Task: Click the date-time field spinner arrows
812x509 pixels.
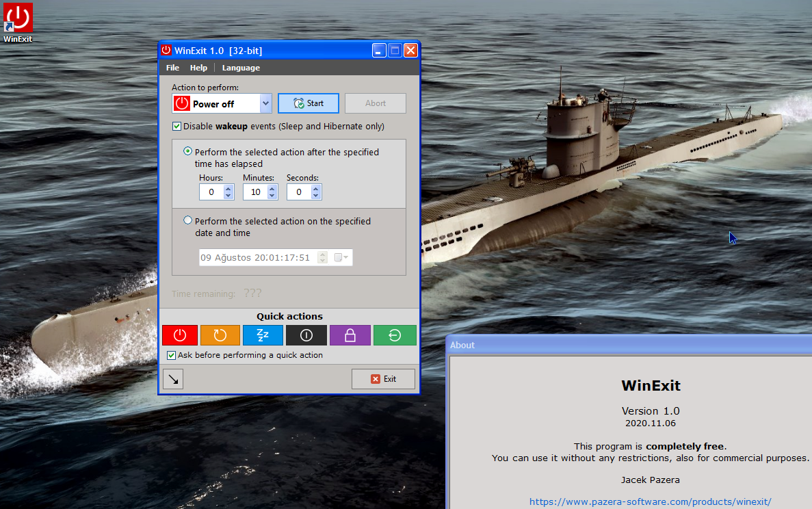Action: coord(323,257)
